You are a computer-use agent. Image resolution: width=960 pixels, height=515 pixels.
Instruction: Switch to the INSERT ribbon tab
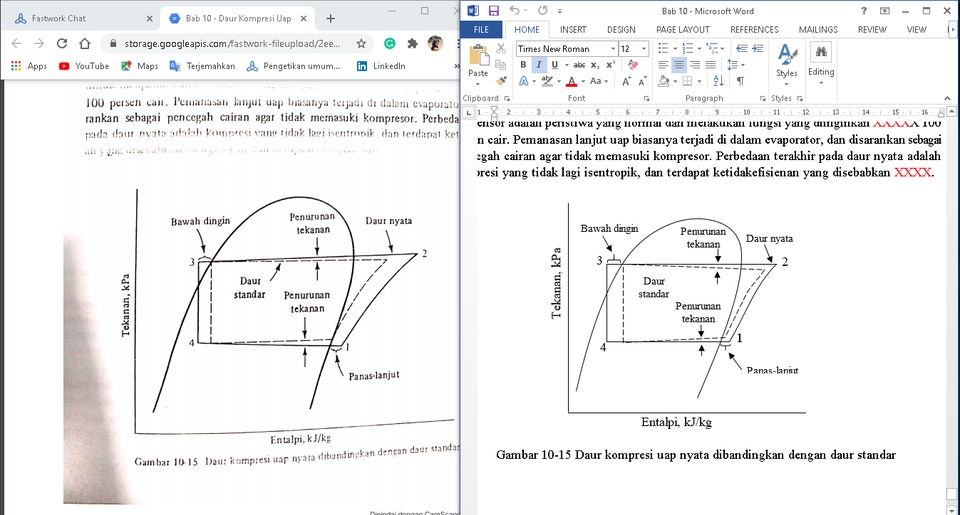[x=573, y=29]
